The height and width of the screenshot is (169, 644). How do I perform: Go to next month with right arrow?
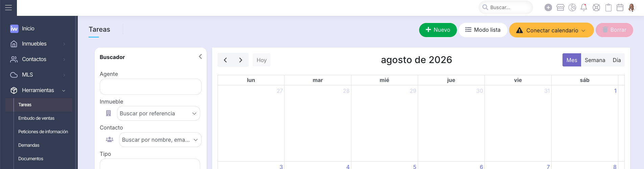241,60
